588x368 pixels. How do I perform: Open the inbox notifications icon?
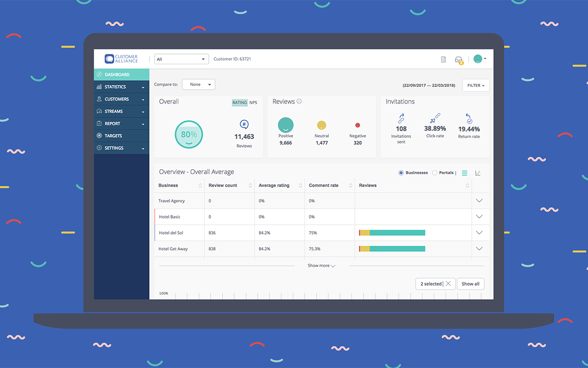(459, 59)
